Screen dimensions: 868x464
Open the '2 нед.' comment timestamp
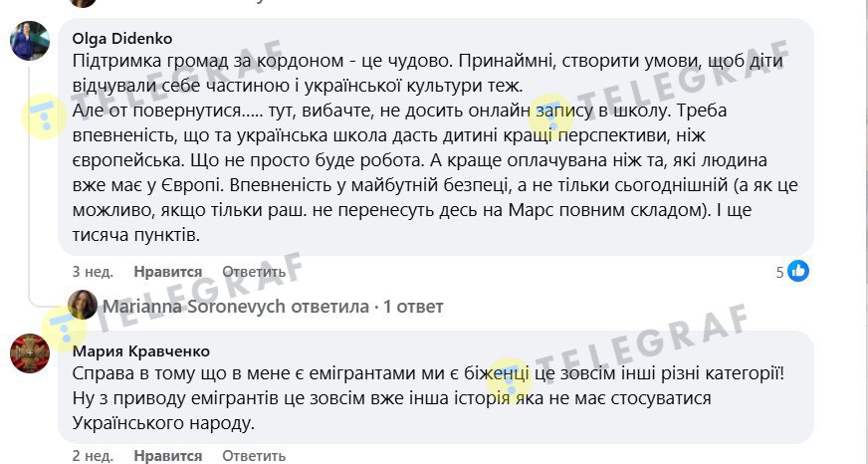93,456
